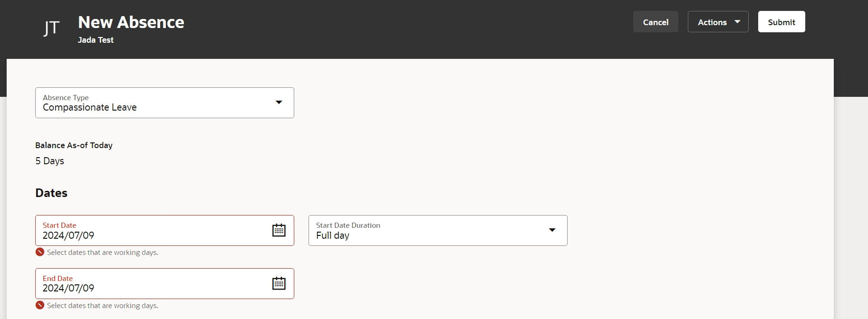Click the Cancel button

coord(656,22)
